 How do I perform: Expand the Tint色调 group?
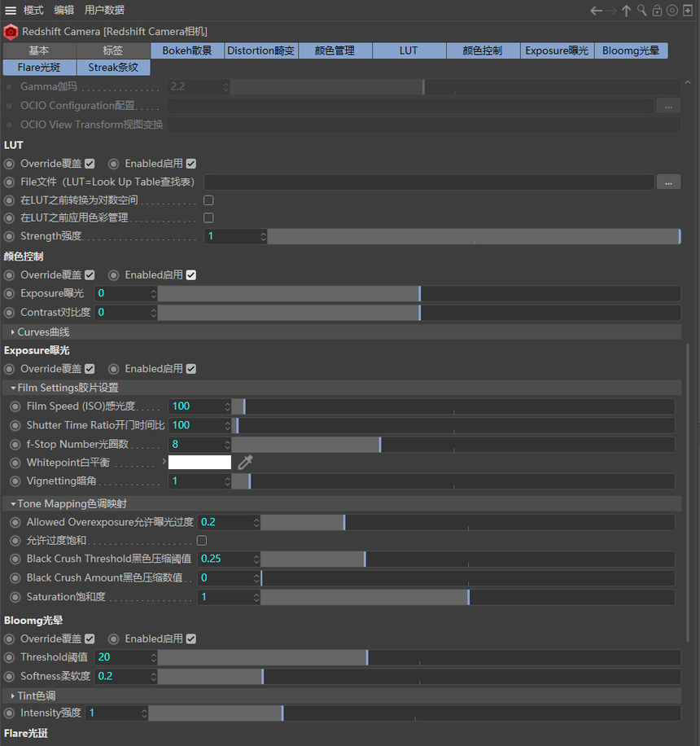pyautogui.click(x=12, y=696)
